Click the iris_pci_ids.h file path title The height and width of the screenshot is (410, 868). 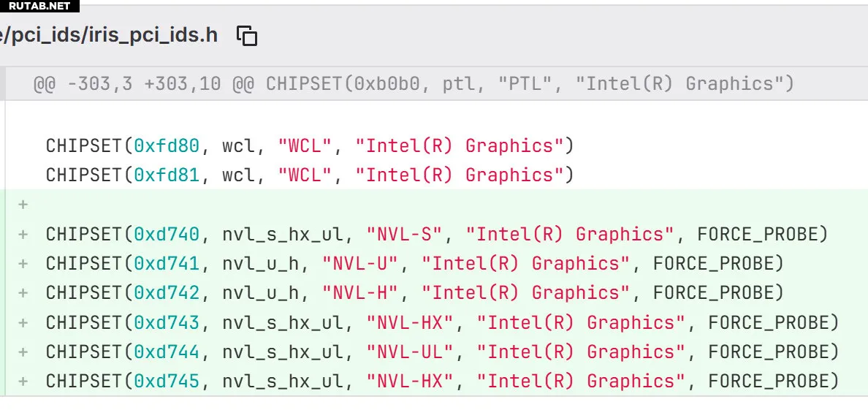(110, 35)
